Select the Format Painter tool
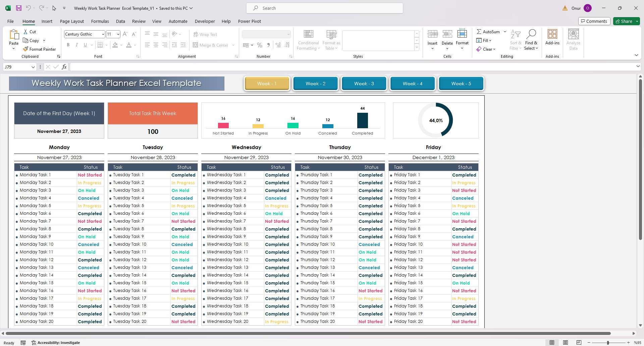This screenshot has width=644, height=346. pos(39,49)
